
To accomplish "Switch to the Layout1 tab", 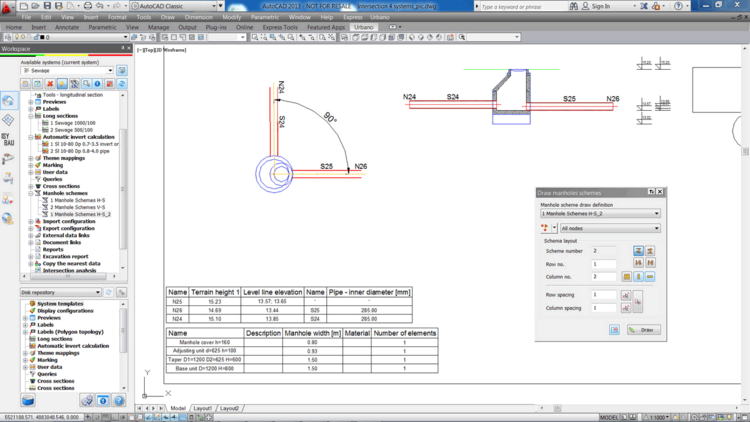I will pyautogui.click(x=202, y=408).
